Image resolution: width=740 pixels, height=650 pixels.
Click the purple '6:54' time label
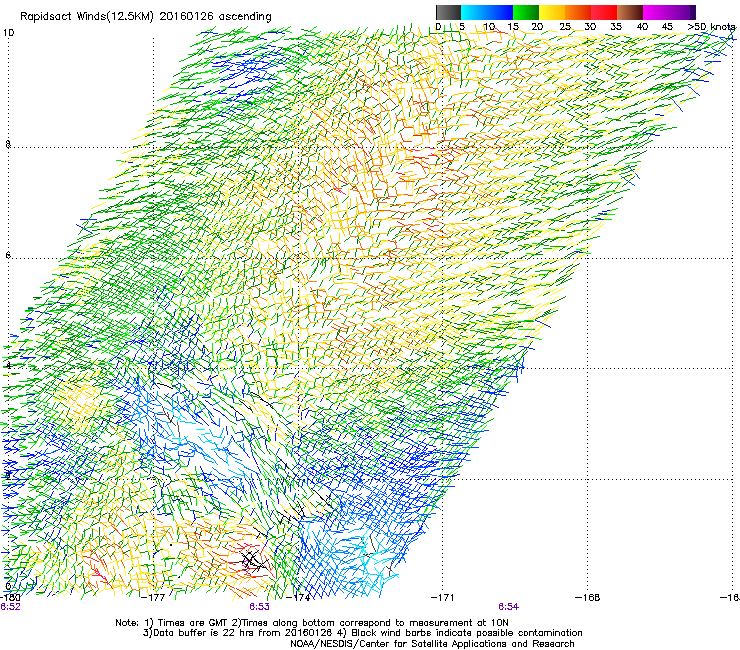(508, 607)
